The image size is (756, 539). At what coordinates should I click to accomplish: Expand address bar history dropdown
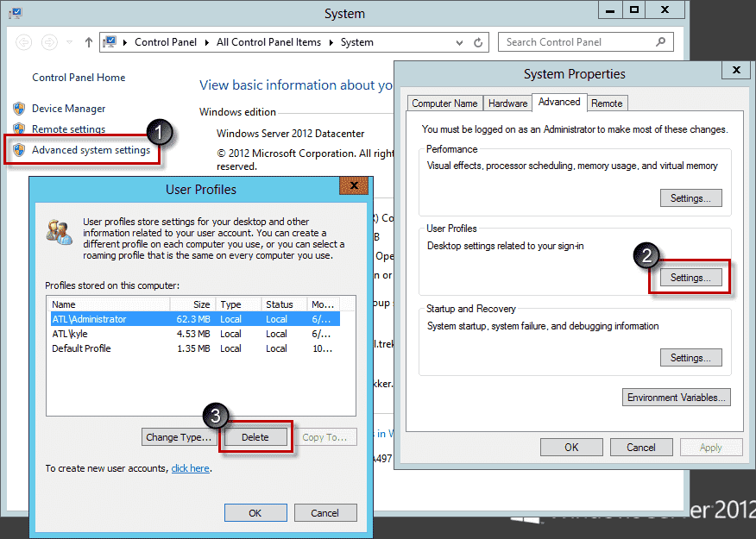click(459, 43)
